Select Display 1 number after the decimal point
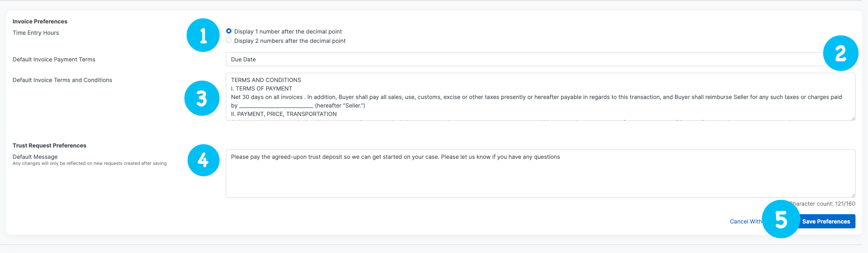This screenshot has width=868, height=253. pyautogui.click(x=229, y=31)
